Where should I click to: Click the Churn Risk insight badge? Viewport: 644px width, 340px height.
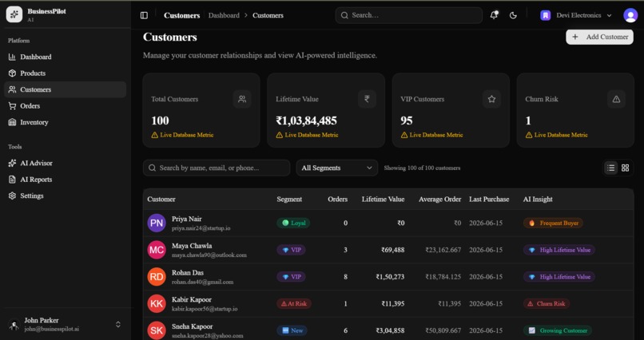547,304
